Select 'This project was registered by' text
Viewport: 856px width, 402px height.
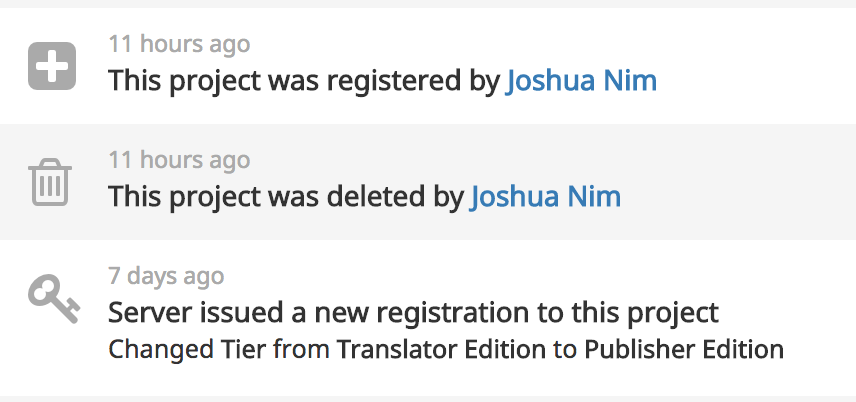coord(304,81)
